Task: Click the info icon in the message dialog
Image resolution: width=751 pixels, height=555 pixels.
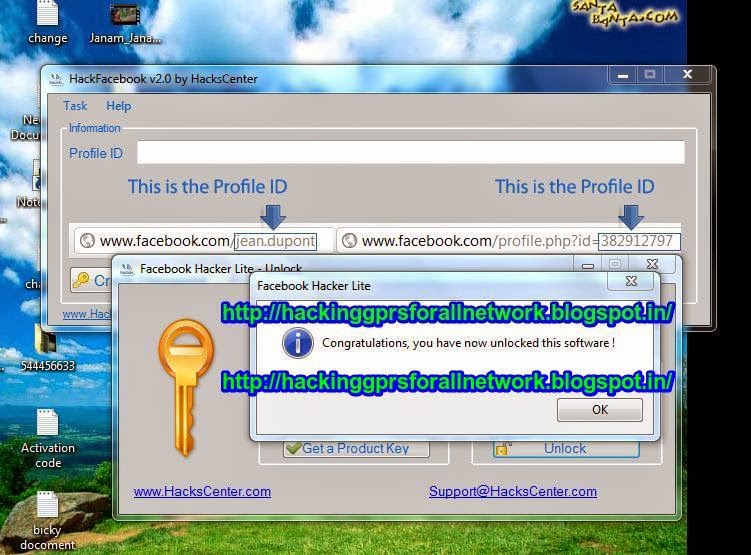Action: pos(297,343)
